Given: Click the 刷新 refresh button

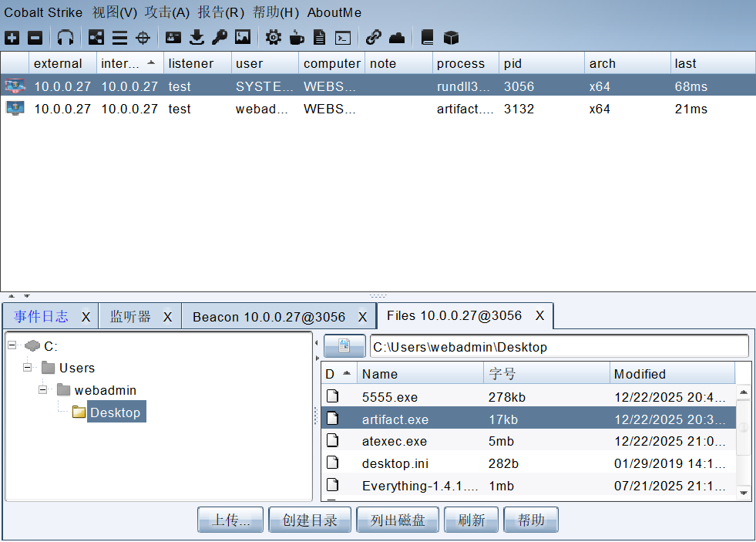Looking at the screenshot, I should pyautogui.click(x=471, y=520).
